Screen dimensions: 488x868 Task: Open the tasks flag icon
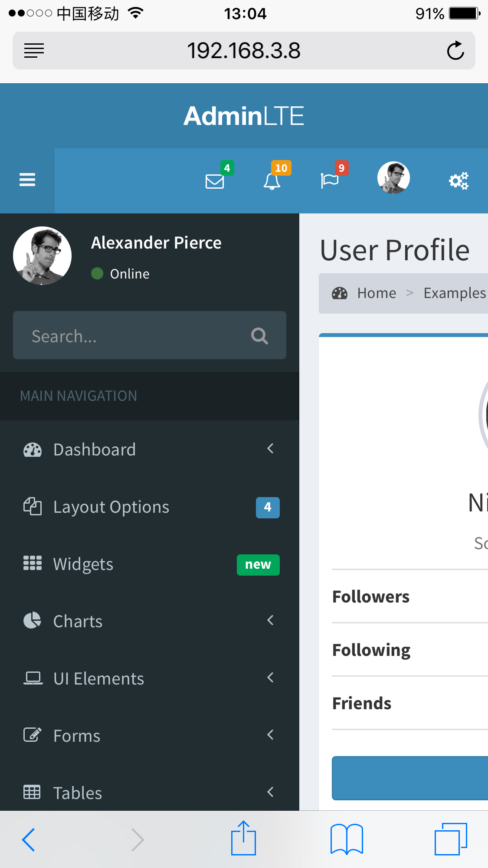coord(329,181)
